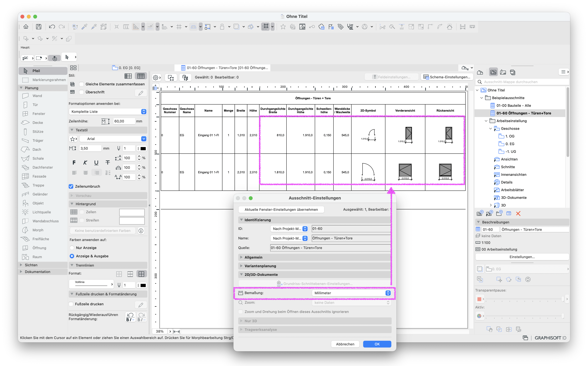Image resolution: width=588 pixels, height=366 pixels.
Task: Click Ausschnitt-Mappe durchsuchen search field
Action: pyautogui.click(x=522, y=82)
